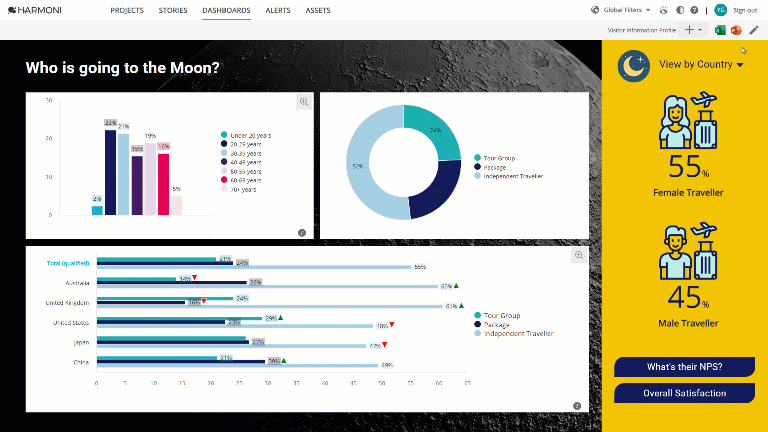Open the Global Filters dropdown

tap(621, 10)
